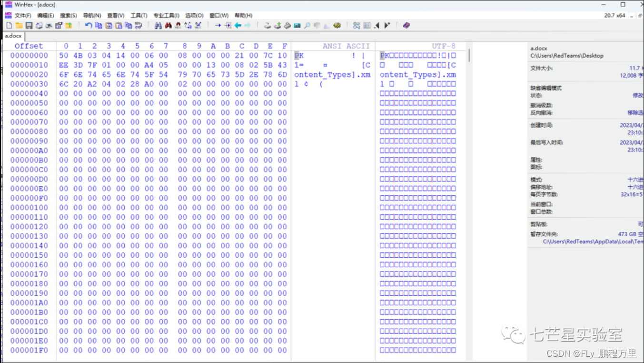Find hex values with the red binoculars icon
The width and height of the screenshot is (644, 363).
[168, 25]
